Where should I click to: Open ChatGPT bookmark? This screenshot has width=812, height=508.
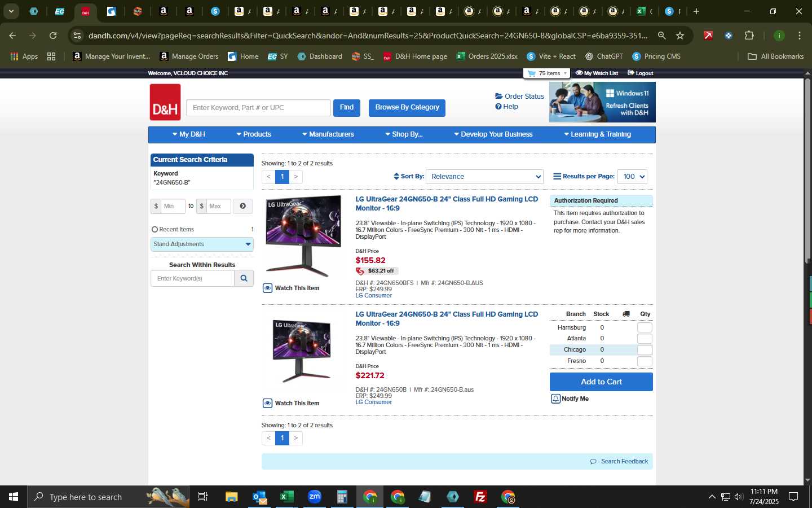[604, 56]
